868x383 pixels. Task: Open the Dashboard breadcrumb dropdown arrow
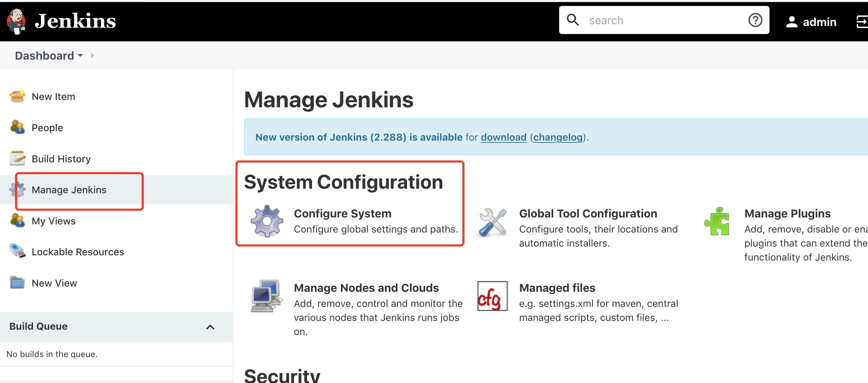(x=80, y=55)
